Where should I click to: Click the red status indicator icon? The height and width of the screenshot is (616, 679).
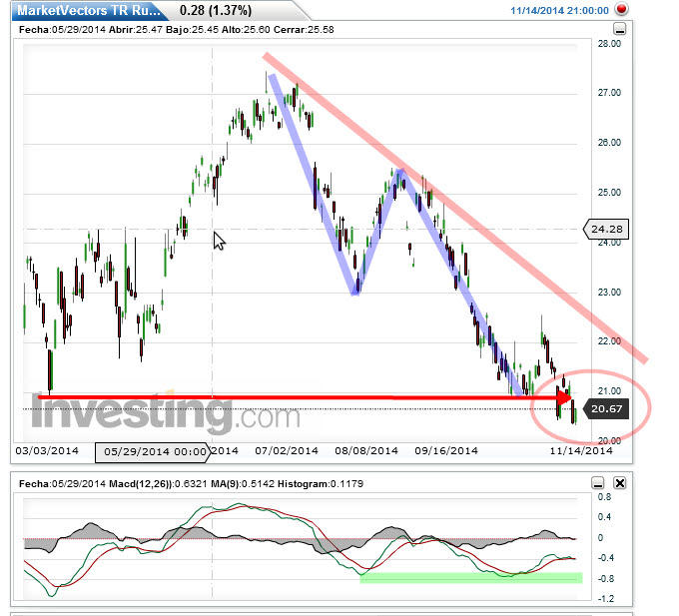point(622,9)
